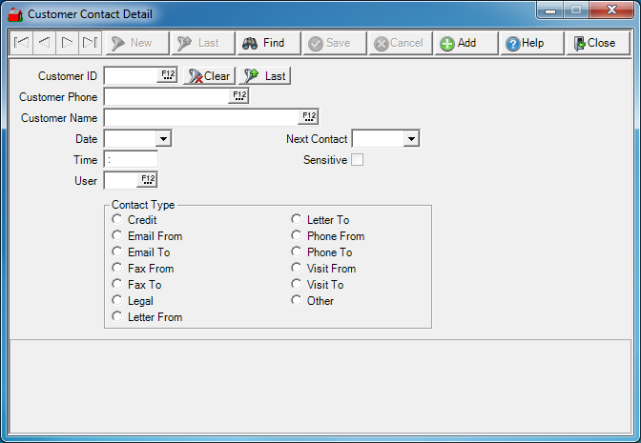The height and width of the screenshot is (443, 641).
Task: Click the Close toolbar button
Action: [x=595, y=44]
